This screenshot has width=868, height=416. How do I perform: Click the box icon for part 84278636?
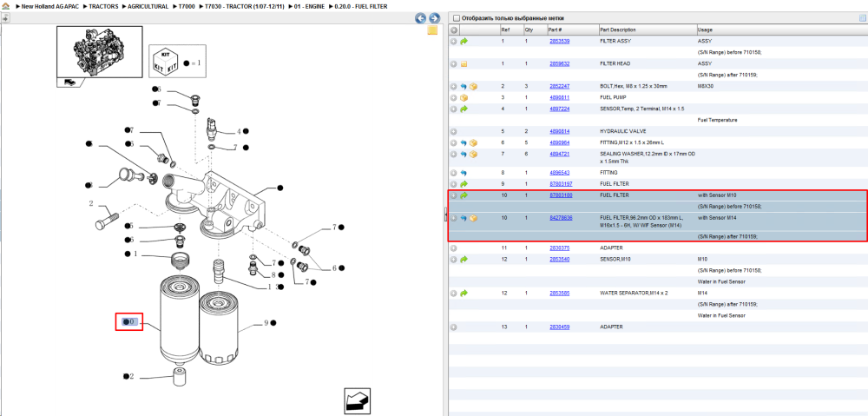tap(473, 218)
